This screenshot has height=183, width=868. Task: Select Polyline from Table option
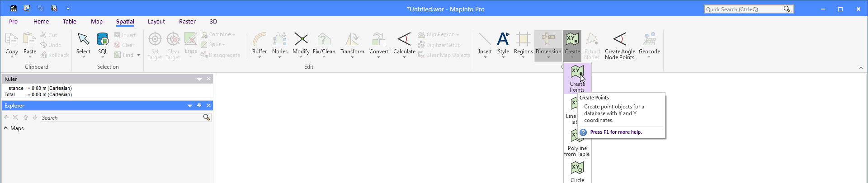pyautogui.click(x=577, y=144)
